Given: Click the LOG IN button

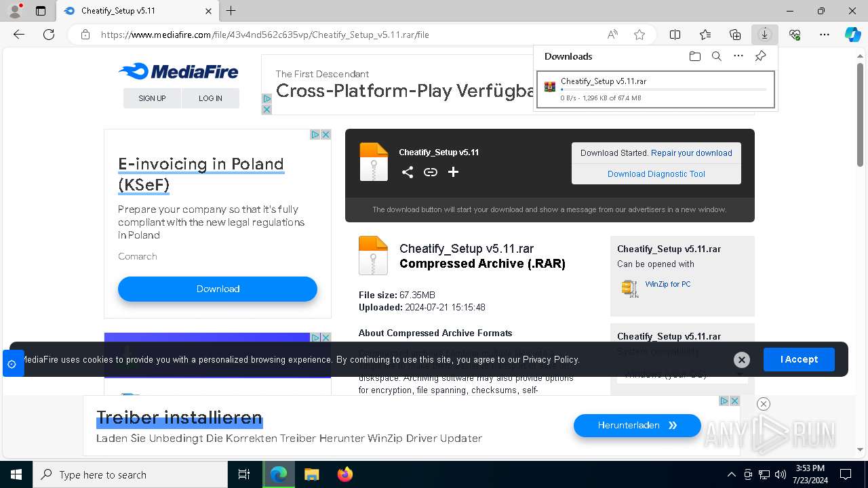Looking at the screenshot, I should (x=210, y=98).
